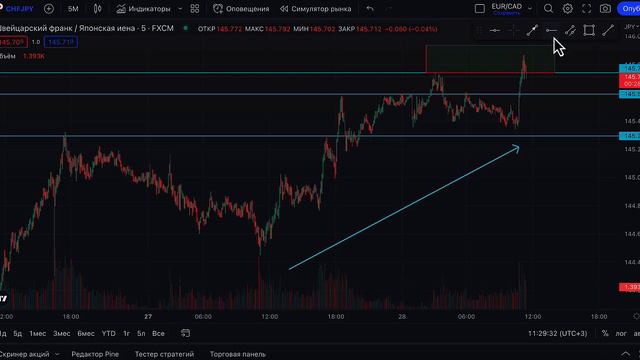640x360 pixels.
Task: Open the 5M timeframe selector
Action: pyautogui.click(x=73, y=9)
